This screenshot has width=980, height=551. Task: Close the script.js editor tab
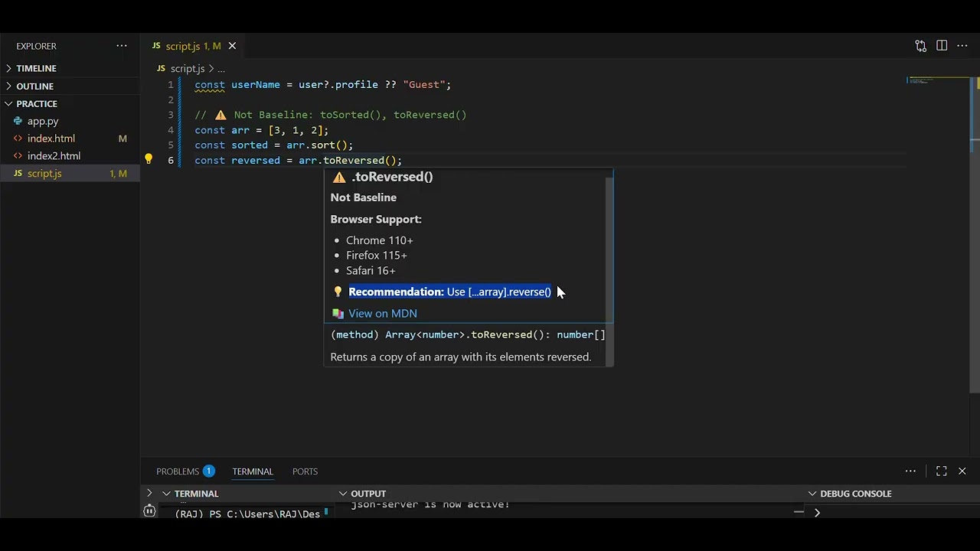click(232, 46)
